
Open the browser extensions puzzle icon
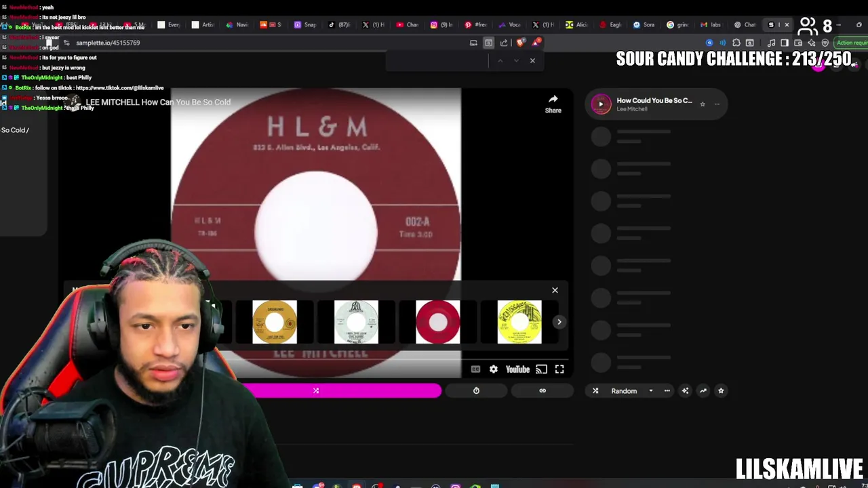pos(736,43)
